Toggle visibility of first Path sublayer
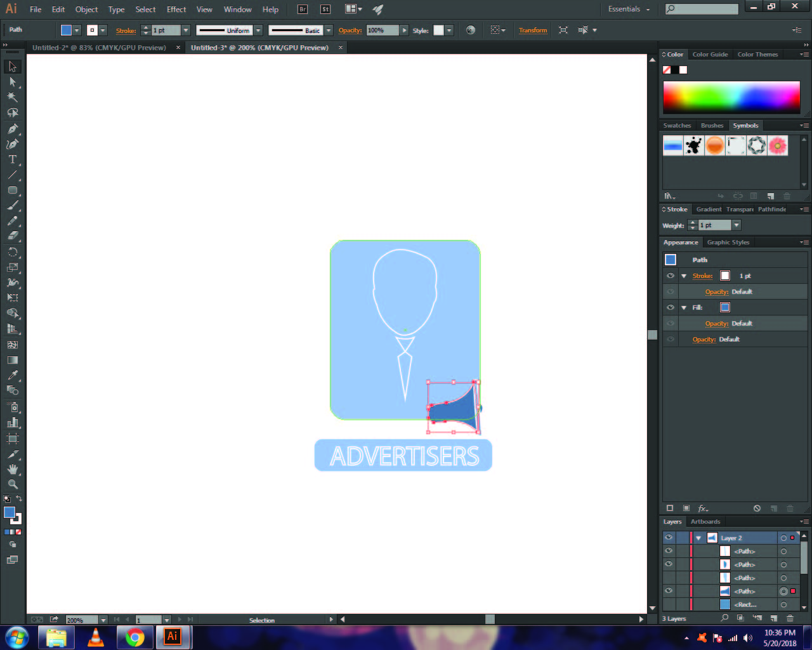The image size is (812, 650). tap(668, 551)
